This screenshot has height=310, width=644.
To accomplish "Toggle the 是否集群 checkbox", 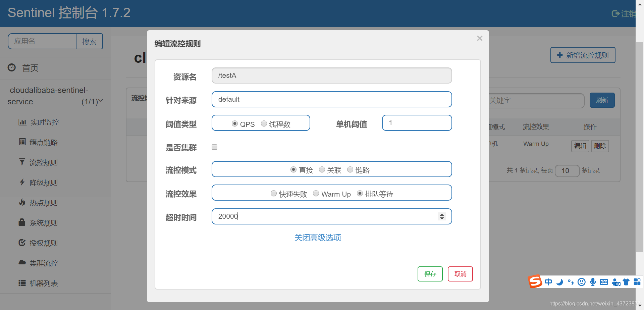I will pyautogui.click(x=215, y=147).
